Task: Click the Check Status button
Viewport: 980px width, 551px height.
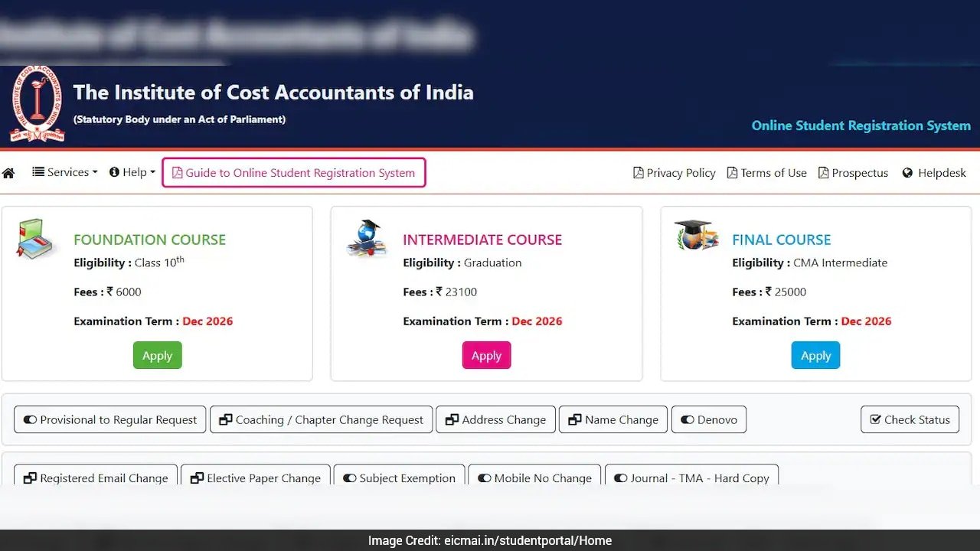Action: tap(910, 419)
